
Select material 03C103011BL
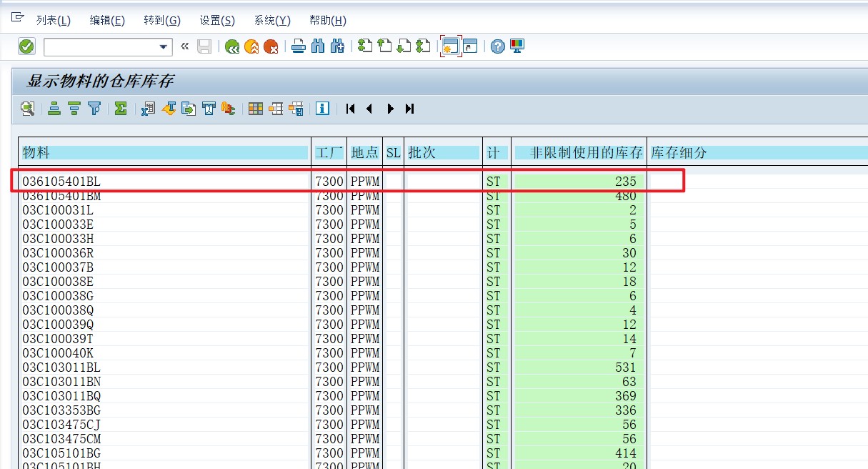pyautogui.click(x=61, y=367)
